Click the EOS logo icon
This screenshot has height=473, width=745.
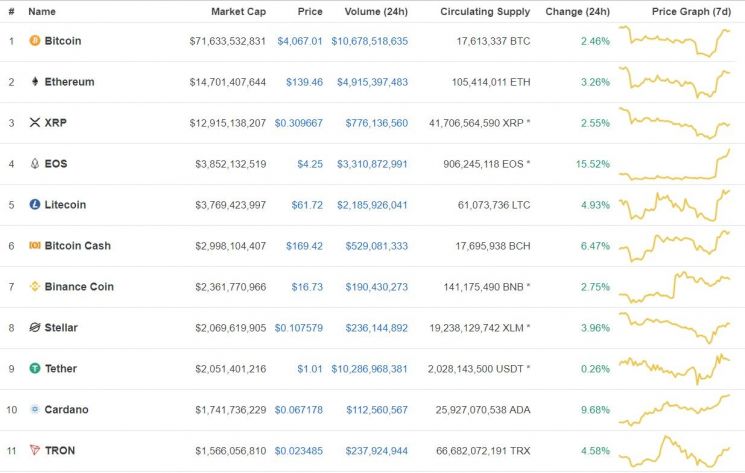(x=35, y=164)
